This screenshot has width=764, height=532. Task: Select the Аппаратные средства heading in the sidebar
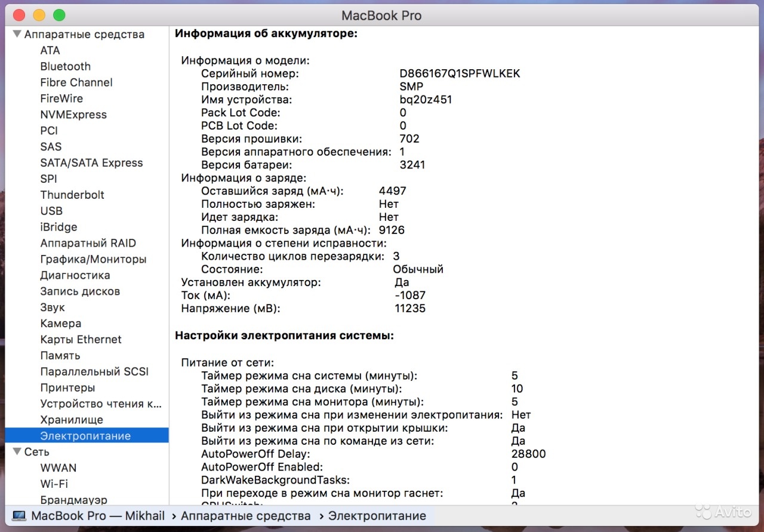tap(84, 35)
